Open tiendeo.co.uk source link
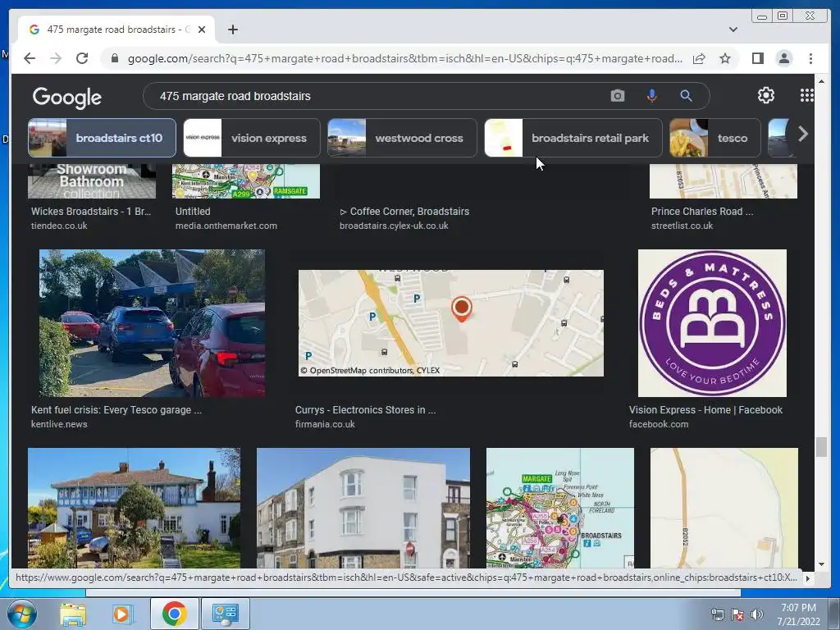The image size is (840, 630). pyautogui.click(x=59, y=226)
